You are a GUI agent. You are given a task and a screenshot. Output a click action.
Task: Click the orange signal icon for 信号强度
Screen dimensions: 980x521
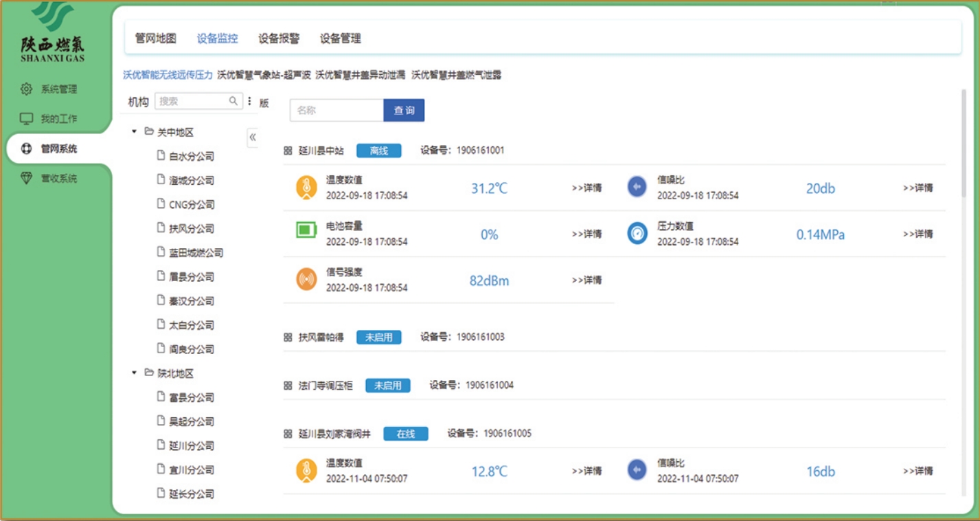[306, 279]
